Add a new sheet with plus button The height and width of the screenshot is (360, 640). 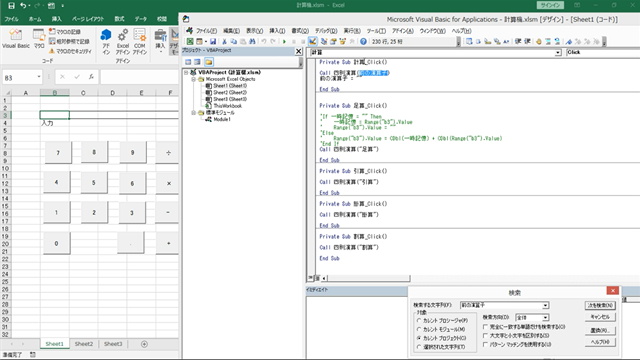pyautogui.click(x=144, y=344)
